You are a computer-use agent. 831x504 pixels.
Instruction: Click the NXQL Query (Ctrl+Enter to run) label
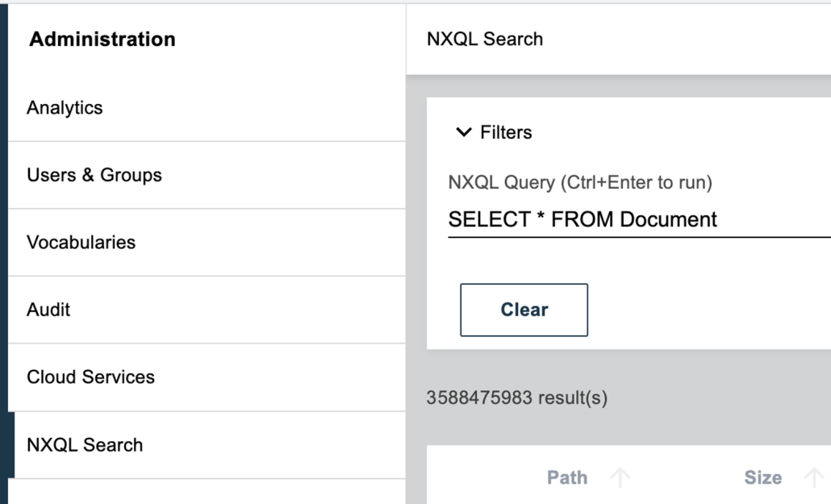pyautogui.click(x=580, y=182)
